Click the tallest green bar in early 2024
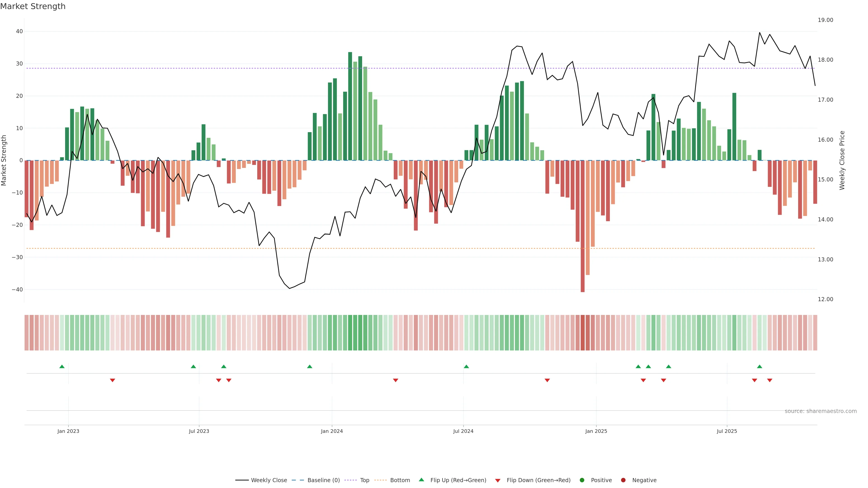 tap(350, 106)
